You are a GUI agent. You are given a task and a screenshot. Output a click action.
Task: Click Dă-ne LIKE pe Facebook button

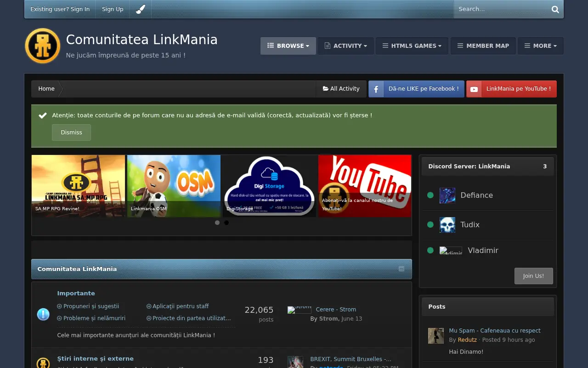coord(416,89)
